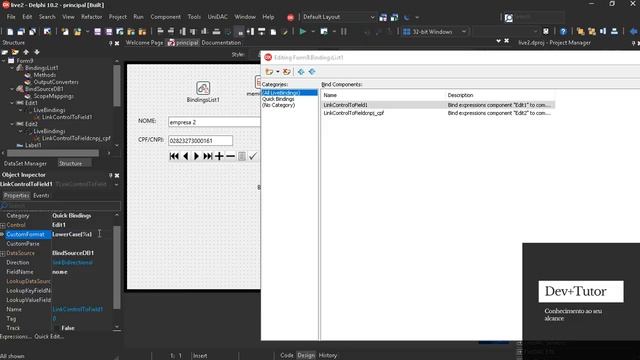Select the BindingsList1 component icon on form
The width and height of the screenshot is (640, 360).
(x=203, y=88)
